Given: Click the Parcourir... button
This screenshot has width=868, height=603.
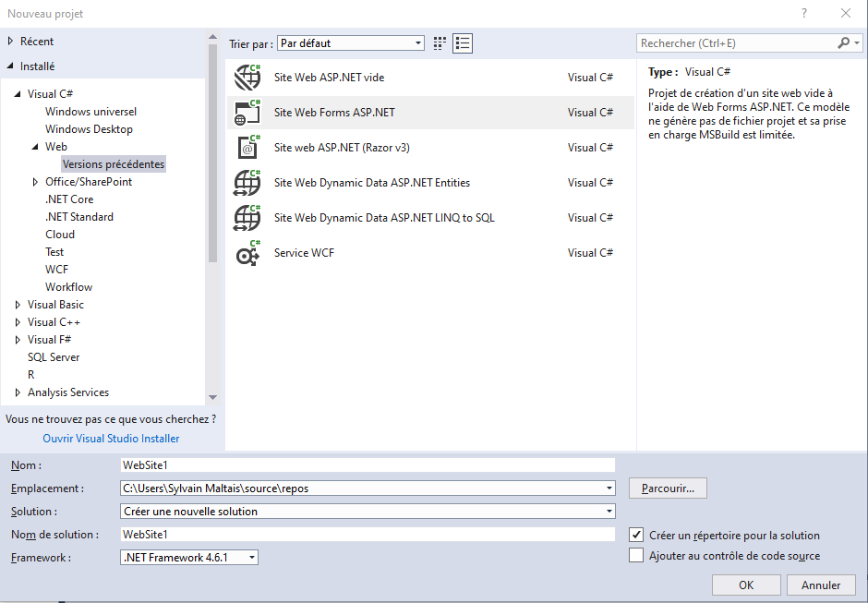Looking at the screenshot, I should tap(668, 487).
